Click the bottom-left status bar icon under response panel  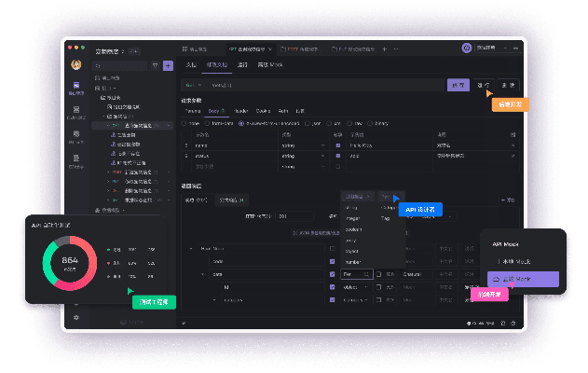[184, 323]
